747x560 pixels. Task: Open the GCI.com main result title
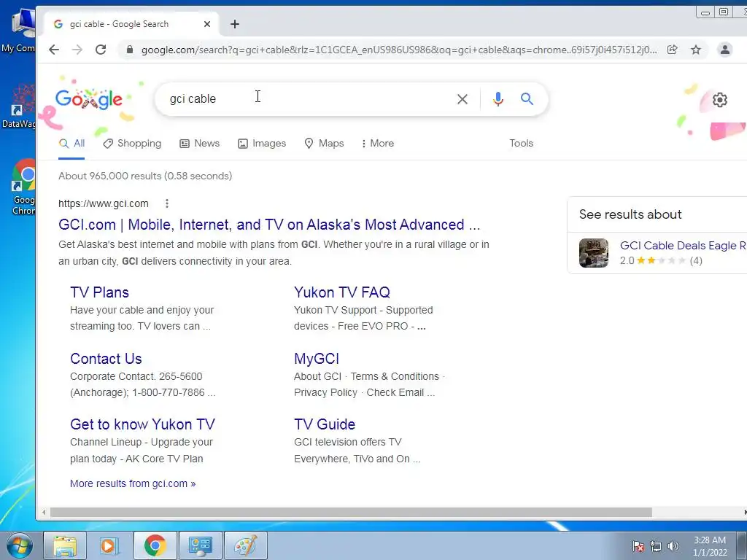click(x=269, y=225)
